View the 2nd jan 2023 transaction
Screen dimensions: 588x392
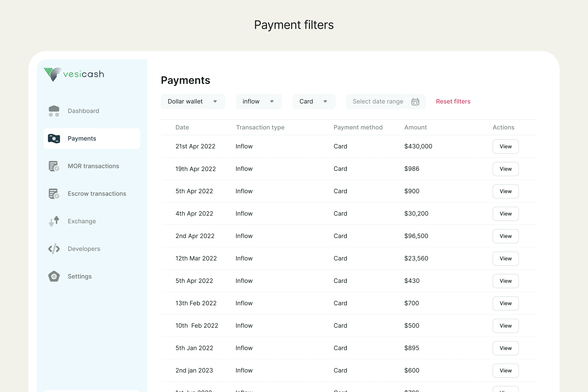[x=506, y=370]
